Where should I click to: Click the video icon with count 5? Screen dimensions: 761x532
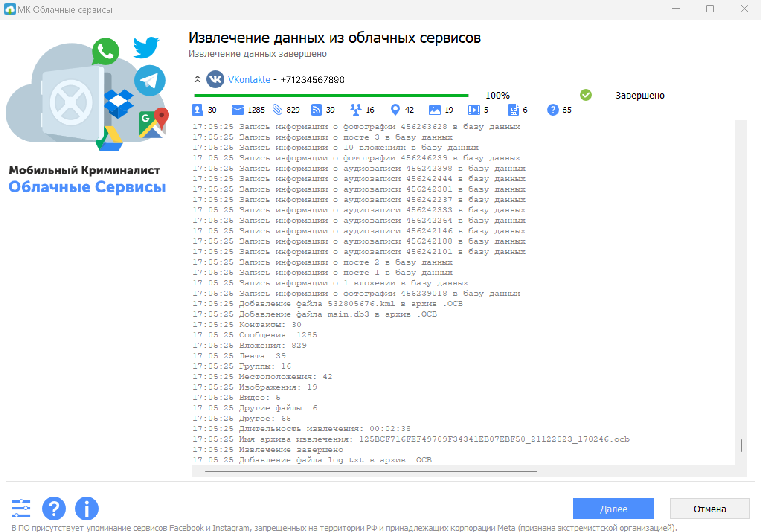point(474,110)
